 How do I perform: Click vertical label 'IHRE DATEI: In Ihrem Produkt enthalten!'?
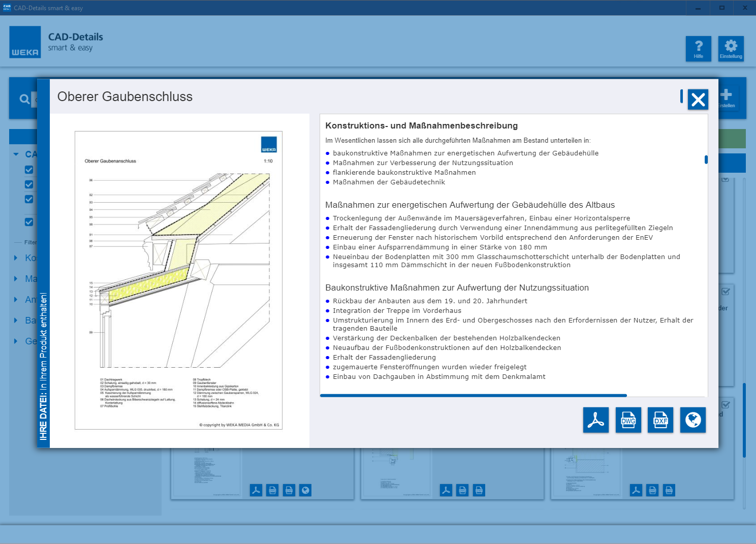pyautogui.click(x=44, y=366)
